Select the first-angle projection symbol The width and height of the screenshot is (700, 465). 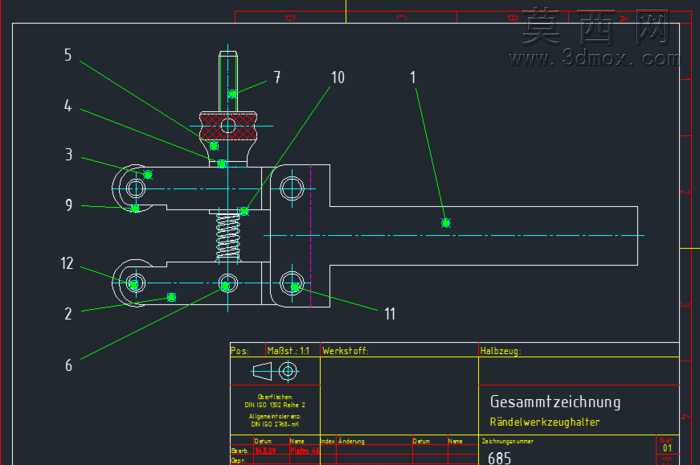pyautogui.click(x=275, y=371)
